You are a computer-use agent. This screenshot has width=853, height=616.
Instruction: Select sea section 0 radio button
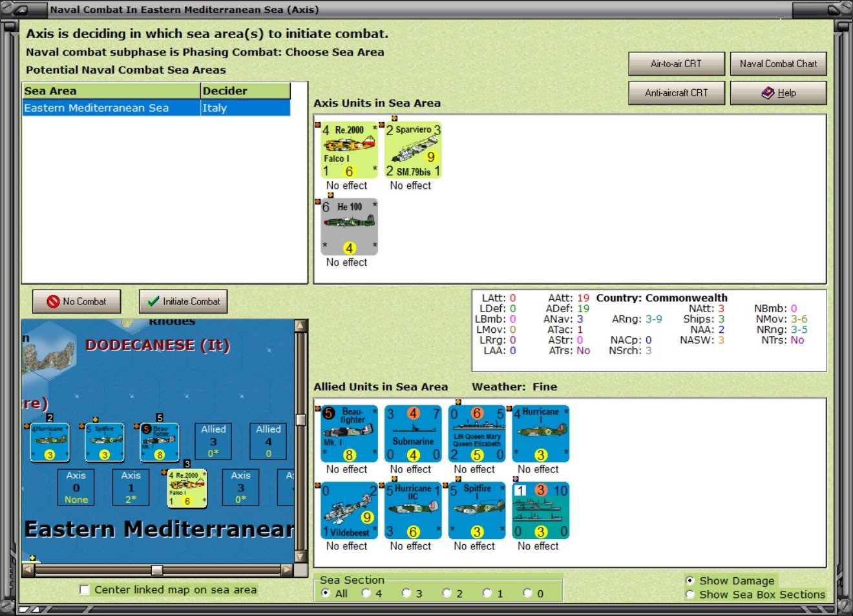(528, 593)
